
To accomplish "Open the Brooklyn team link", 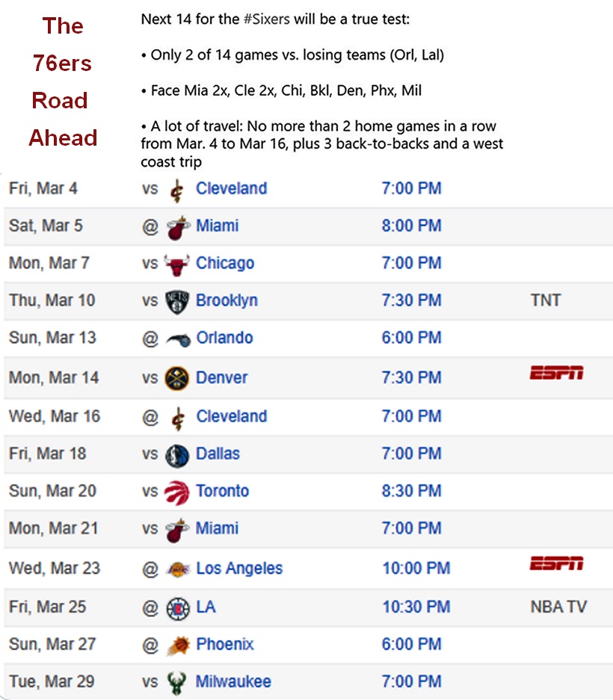I will click(227, 300).
